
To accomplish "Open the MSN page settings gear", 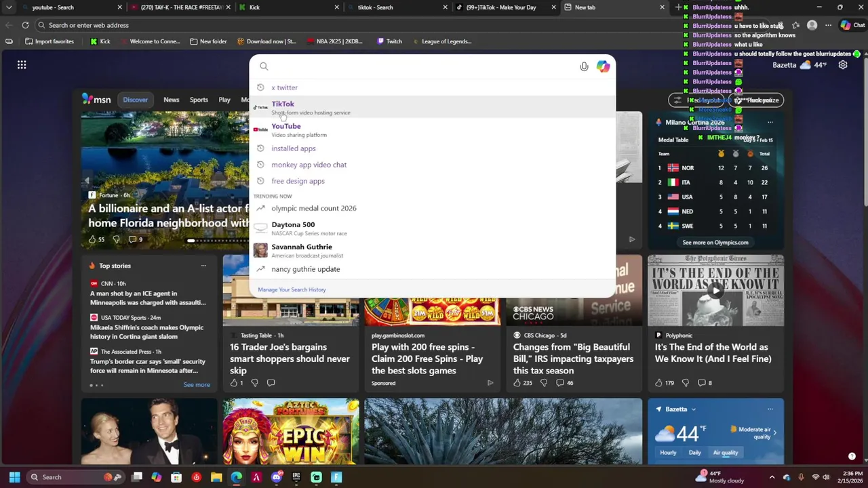I will tap(843, 65).
